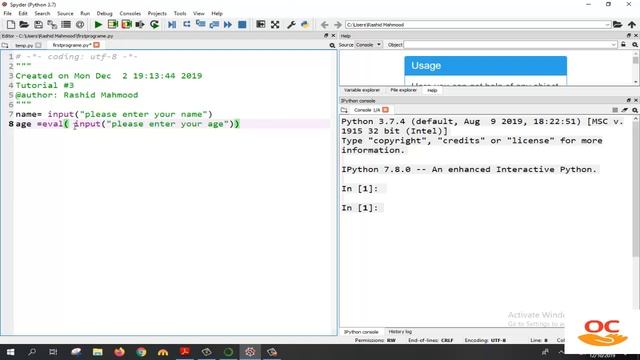The width and height of the screenshot is (640, 360).
Task: Go forward with the right arrow
Action: (x=338, y=24)
